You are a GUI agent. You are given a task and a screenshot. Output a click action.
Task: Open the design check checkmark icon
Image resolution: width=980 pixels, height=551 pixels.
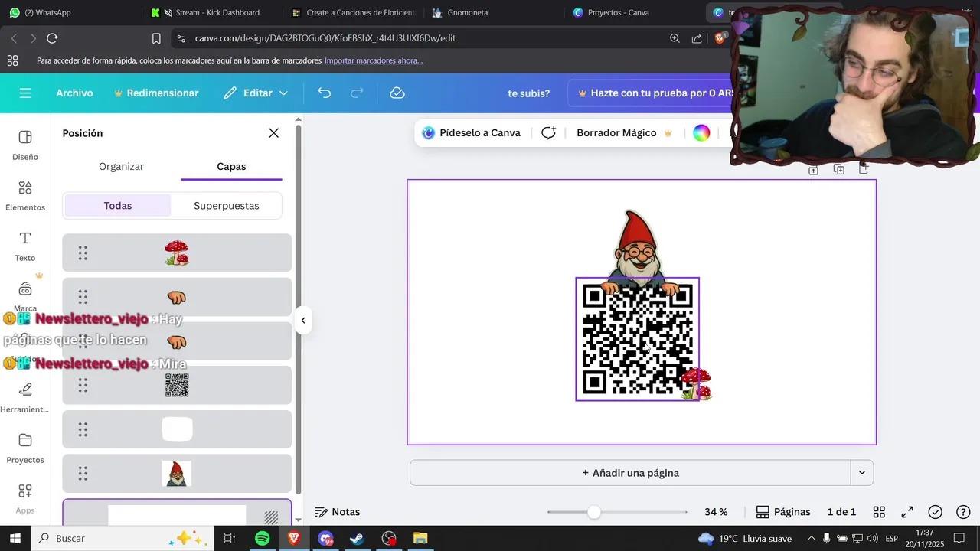pos(936,512)
